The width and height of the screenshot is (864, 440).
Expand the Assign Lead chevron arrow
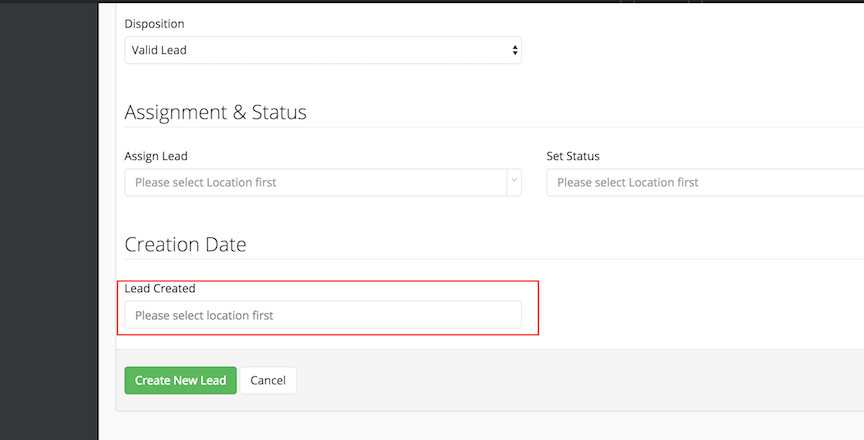[514, 182]
